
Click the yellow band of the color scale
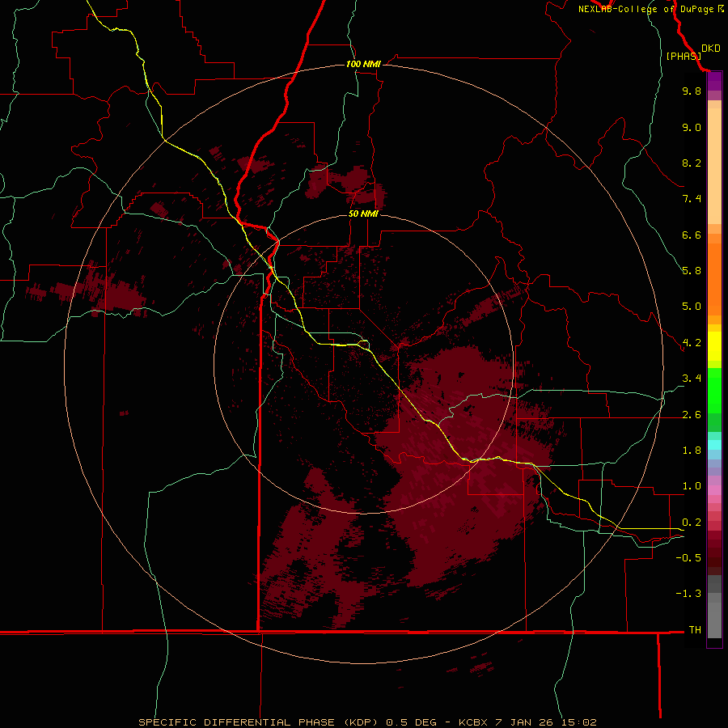tap(714, 346)
